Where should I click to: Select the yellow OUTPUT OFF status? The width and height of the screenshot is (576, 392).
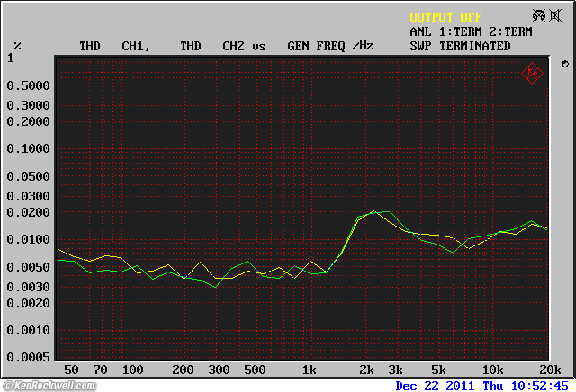(x=445, y=17)
